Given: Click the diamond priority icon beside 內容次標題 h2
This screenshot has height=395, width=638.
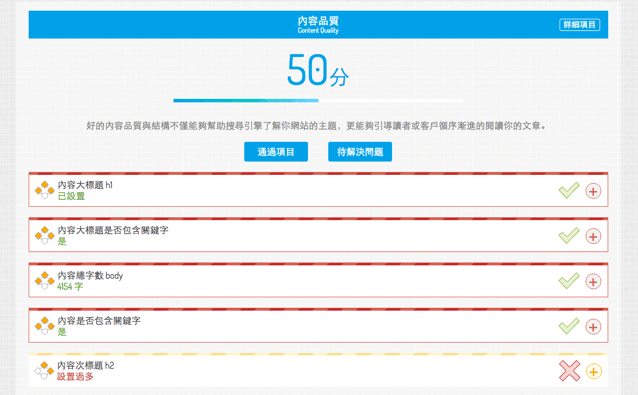Looking at the screenshot, I should [44, 371].
